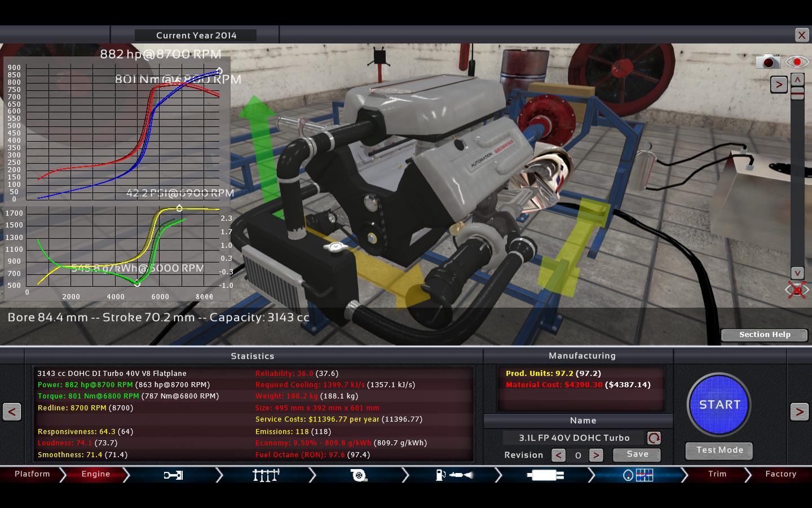Screen dimensions: 812x508
Task: Click the vertical slider handle at right
Action: click(x=797, y=94)
